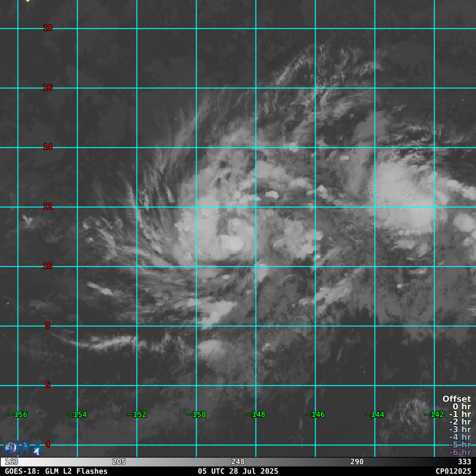
Task: Select the -1 hr offset legend entry
Action: pyautogui.click(x=459, y=415)
